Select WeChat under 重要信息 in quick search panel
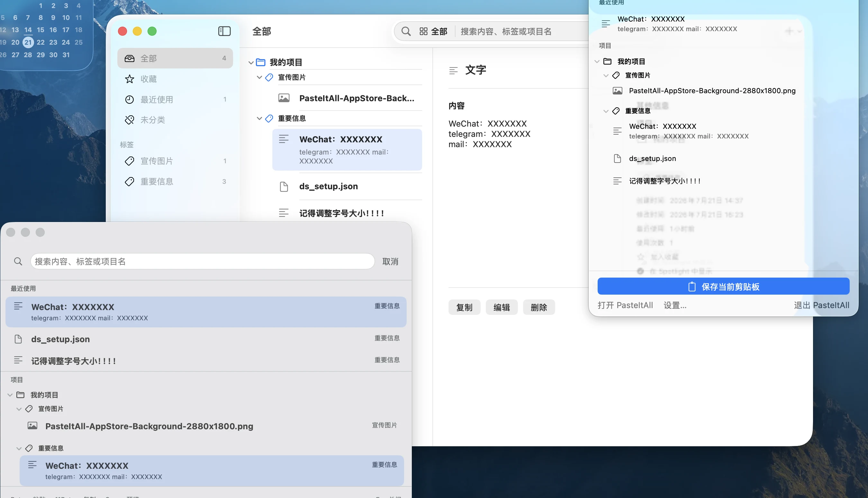868x498 pixels. (212, 471)
